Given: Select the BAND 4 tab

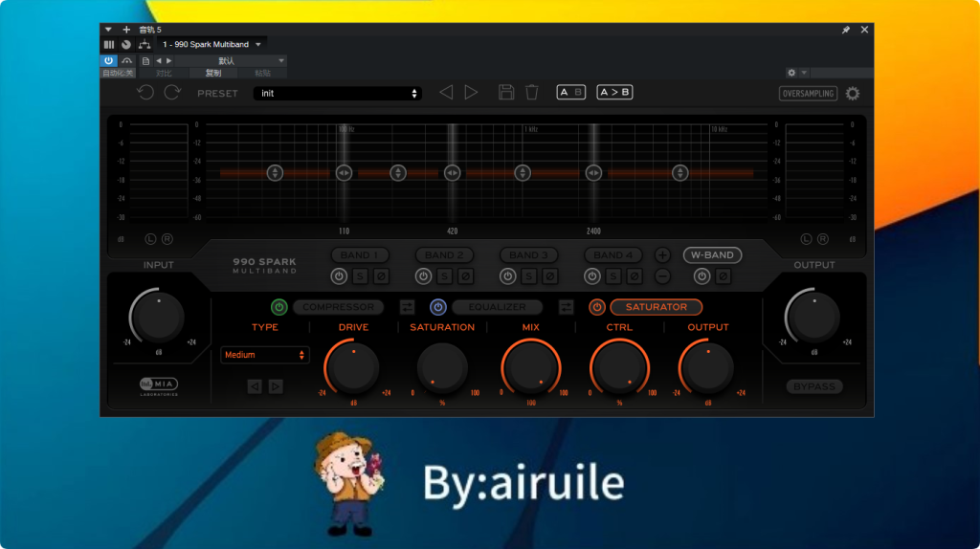Looking at the screenshot, I should point(613,254).
